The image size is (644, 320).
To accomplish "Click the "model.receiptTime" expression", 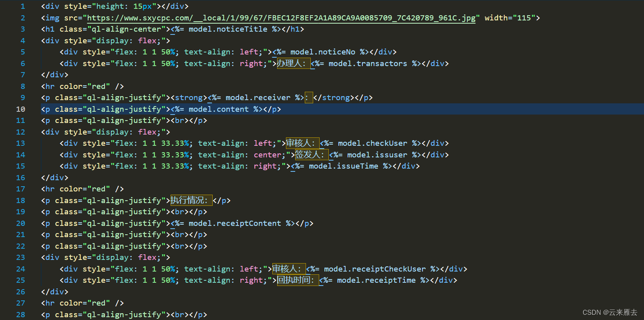I will tap(376, 280).
